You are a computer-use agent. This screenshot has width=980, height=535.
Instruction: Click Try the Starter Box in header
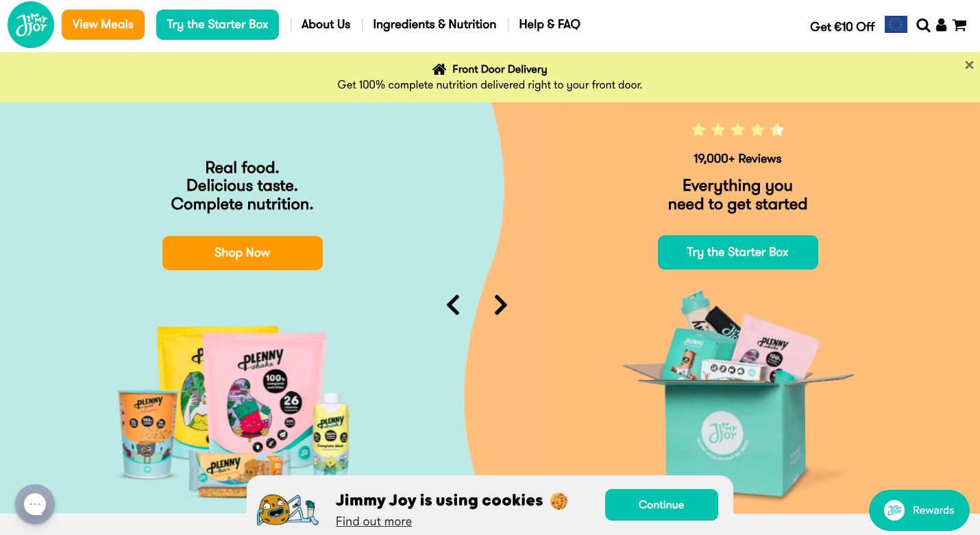[x=217, y=25]
